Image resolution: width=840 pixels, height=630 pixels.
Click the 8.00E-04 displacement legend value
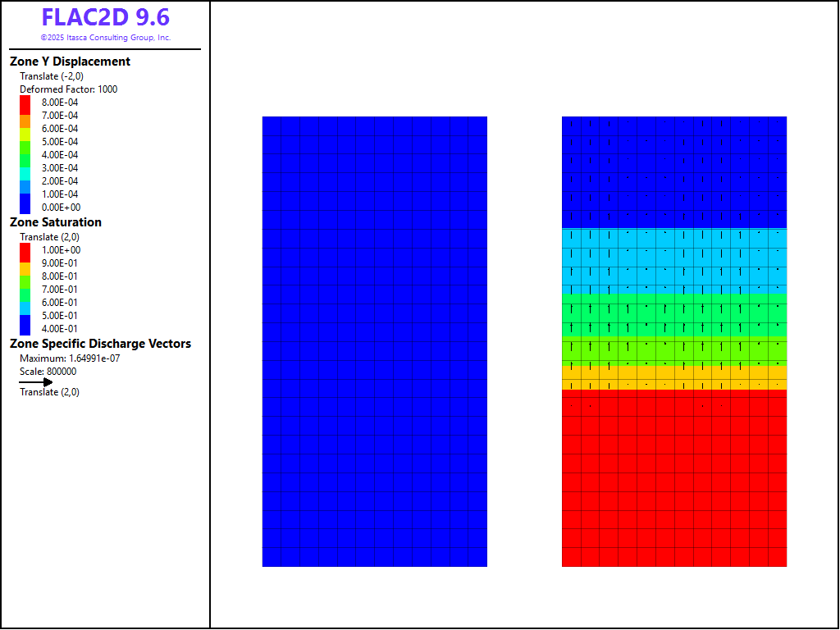(60, 103)
